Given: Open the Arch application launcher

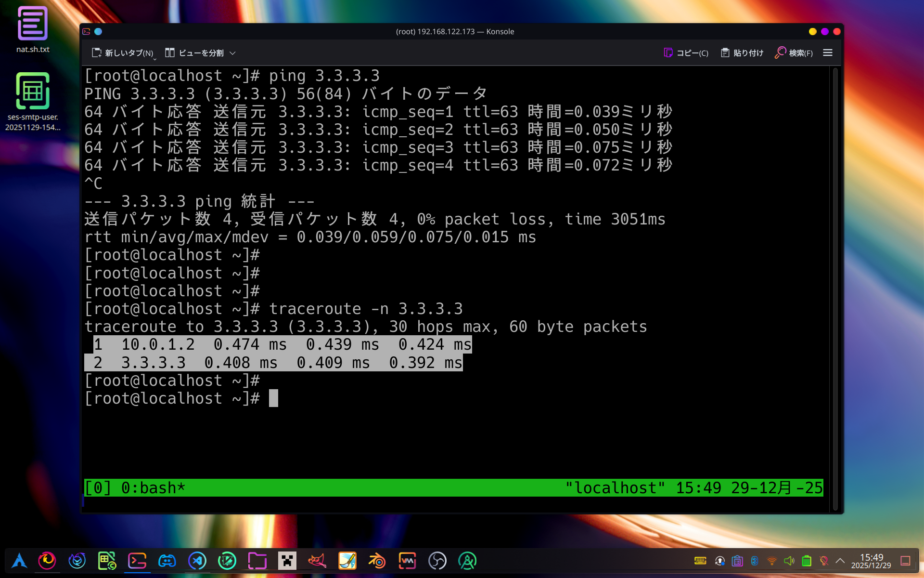Looking at the screenshot, I should [x=19, y=561].
